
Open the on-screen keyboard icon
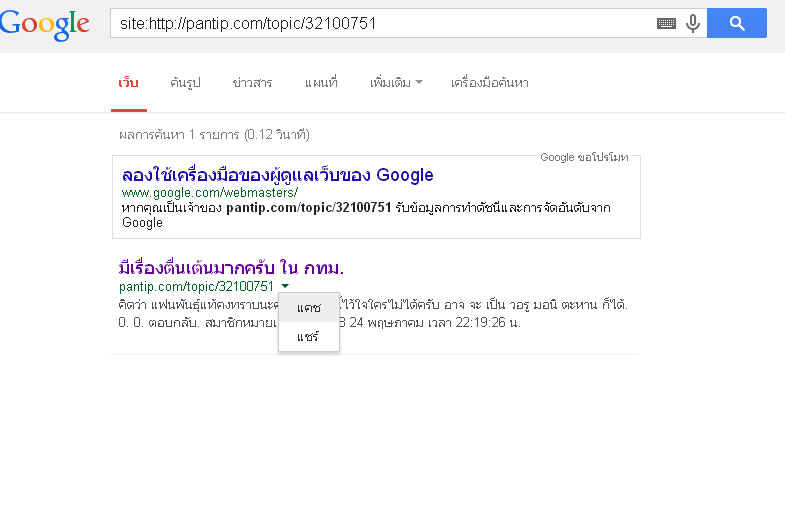(666, 23)
